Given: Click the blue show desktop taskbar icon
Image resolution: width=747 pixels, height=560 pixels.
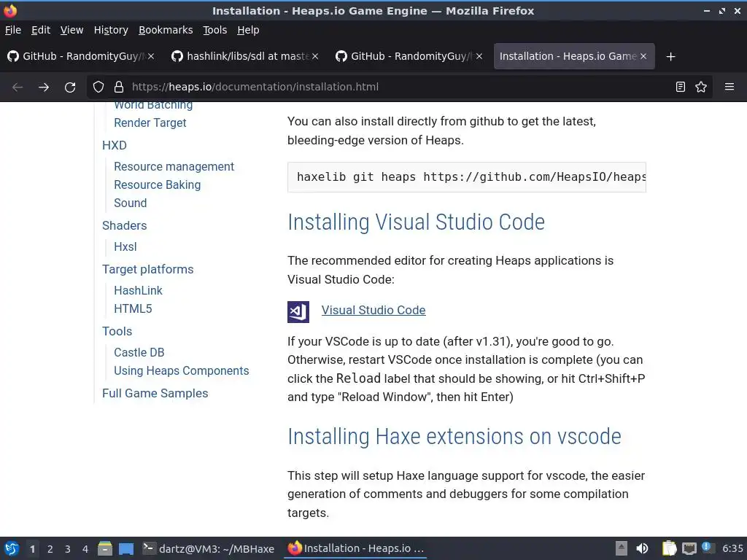Looking at the screenshot, I should tap(126, 548).
